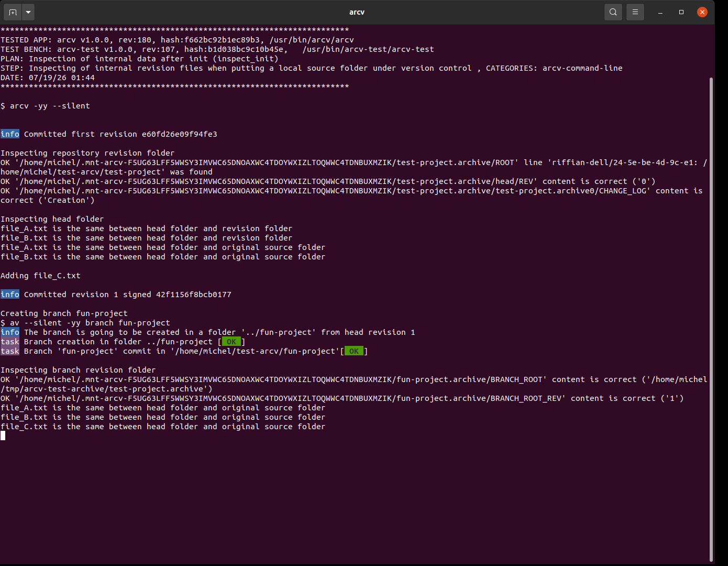Click the terminal cursor block at the prompt
The image size is (728, 566).
(3, 436)
